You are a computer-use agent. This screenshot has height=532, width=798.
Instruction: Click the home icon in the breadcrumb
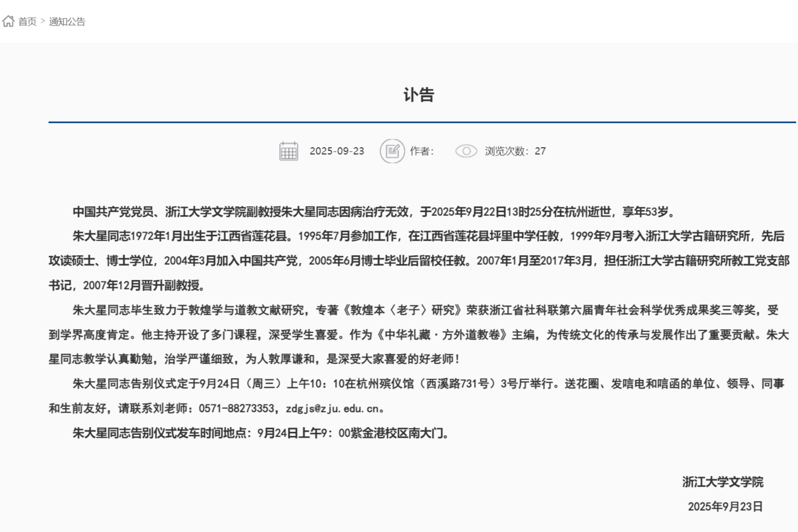click(8, 21)
